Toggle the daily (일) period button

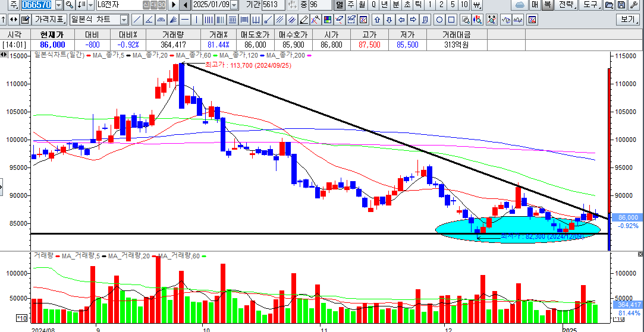tap(340, 5)
